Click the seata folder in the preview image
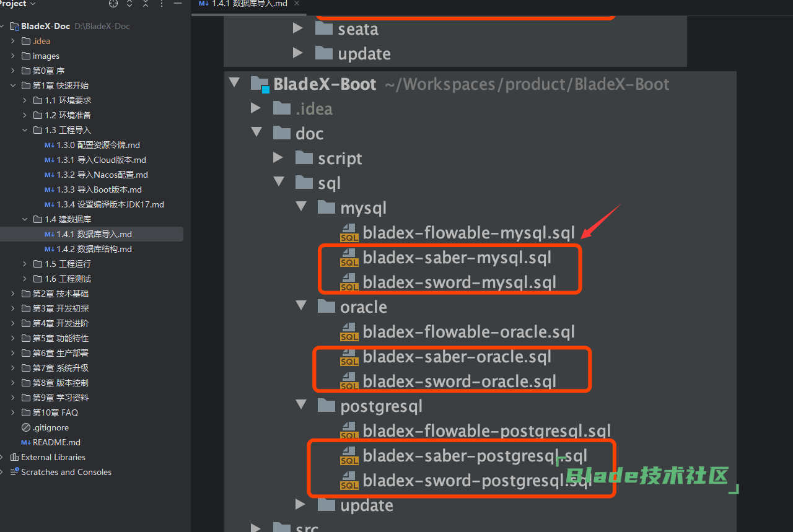Viewport: 793px width, 532px height. coord(347,28)
